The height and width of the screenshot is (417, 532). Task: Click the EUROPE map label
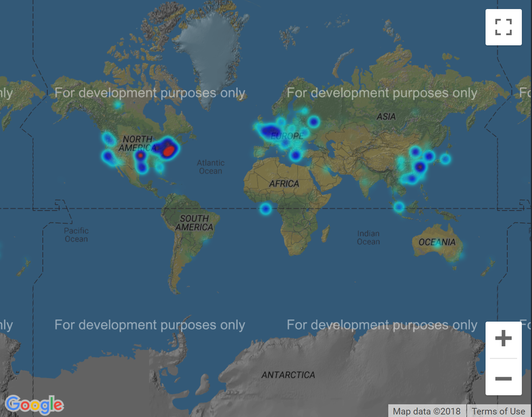[x=287, y=136]
